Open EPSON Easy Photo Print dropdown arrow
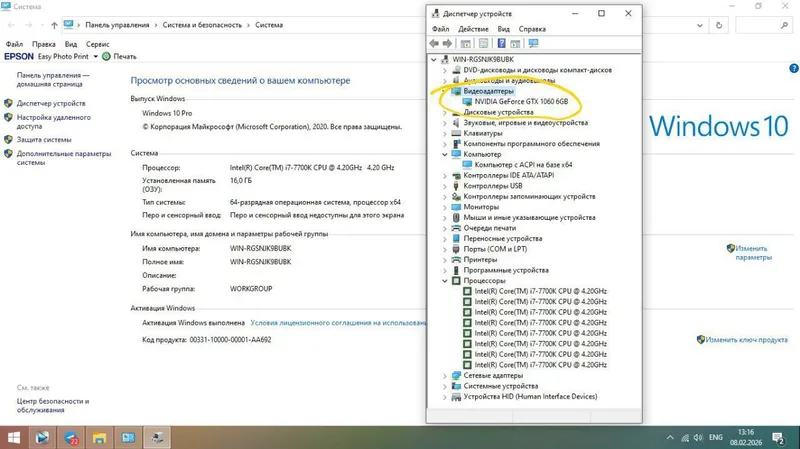 click(95, 57)
